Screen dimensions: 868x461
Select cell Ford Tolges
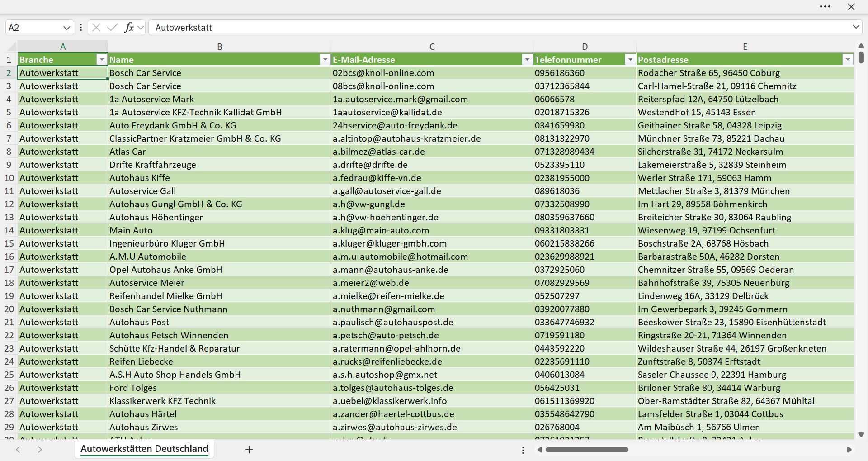point(220,388)
